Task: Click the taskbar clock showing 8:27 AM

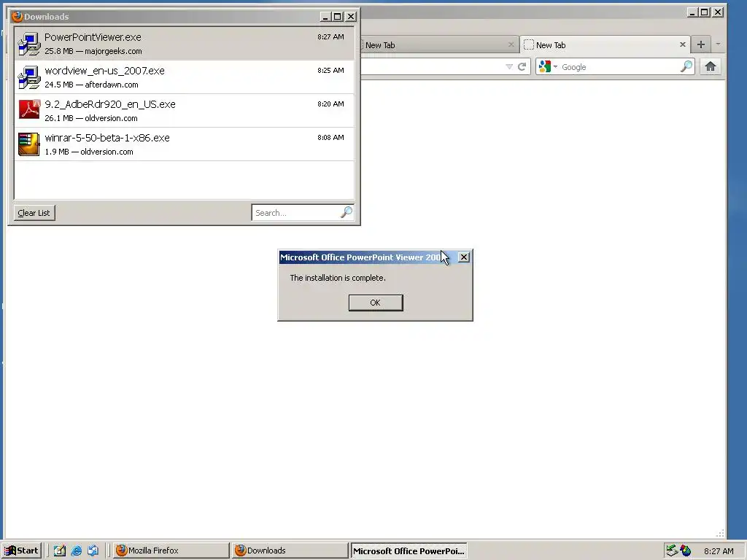Action: [x=719, y=551]
